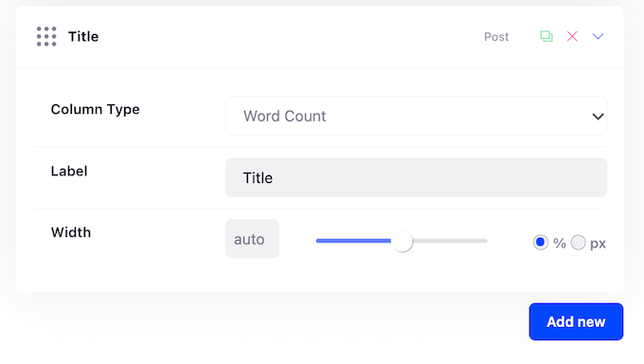Click the Add new button
644x364 pixels.
(x=576, y=321)
